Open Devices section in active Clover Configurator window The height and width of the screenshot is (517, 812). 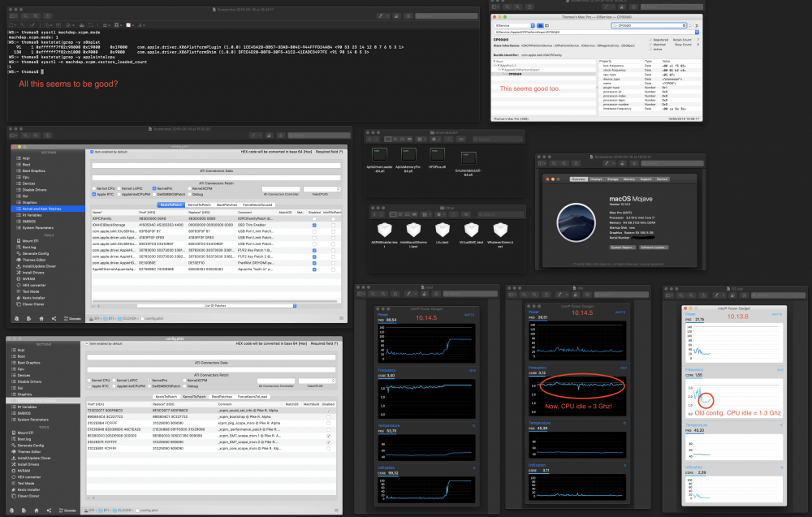28,183
